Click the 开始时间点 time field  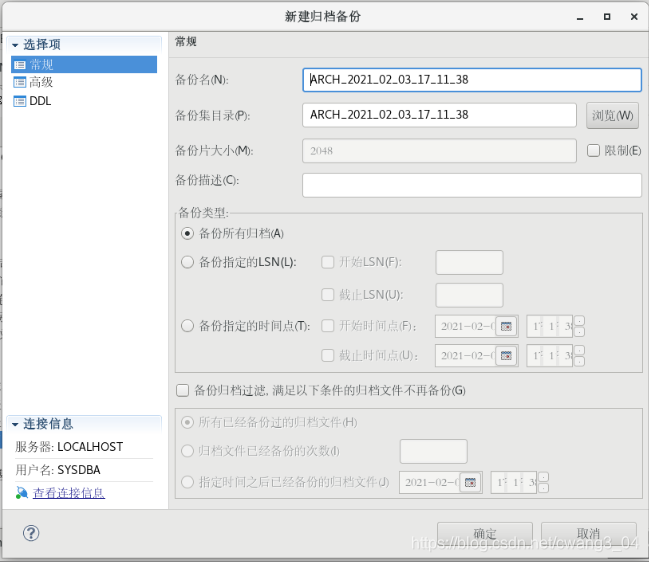coord(550,327)
